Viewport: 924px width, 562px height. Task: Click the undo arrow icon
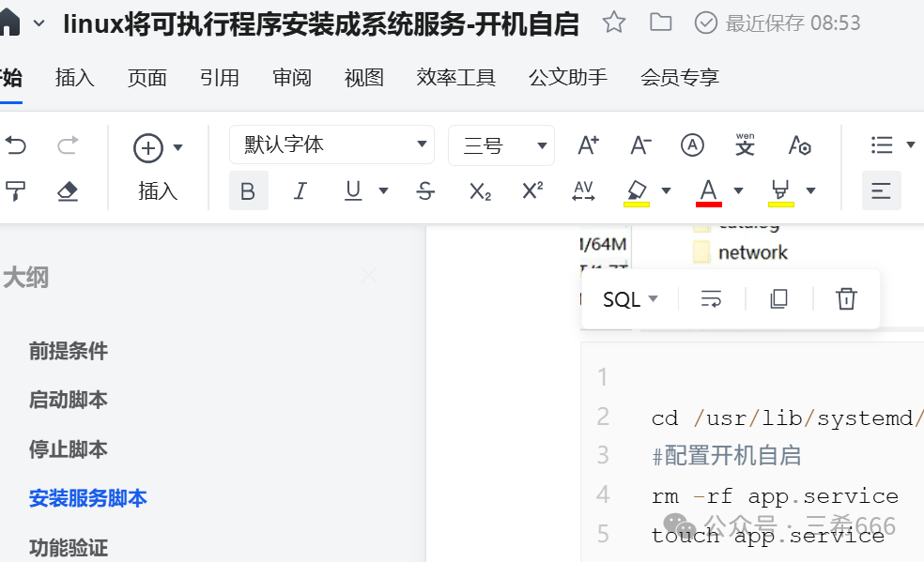(16, 144)
